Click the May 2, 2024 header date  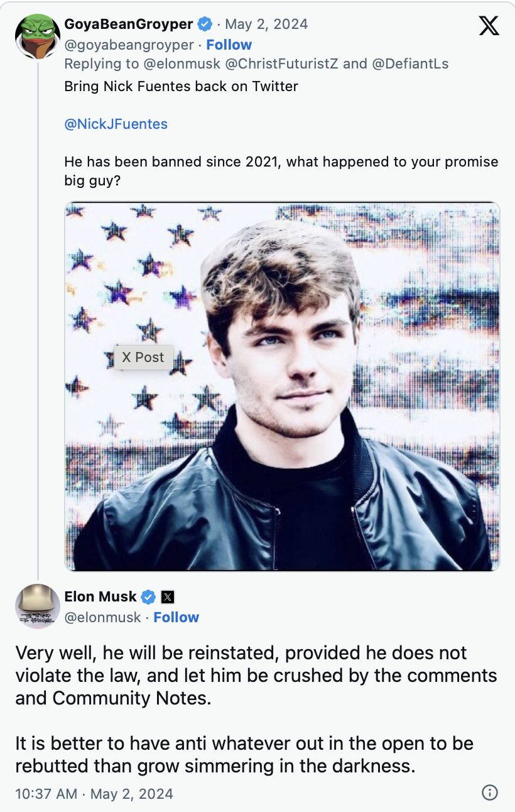[266, 25]
